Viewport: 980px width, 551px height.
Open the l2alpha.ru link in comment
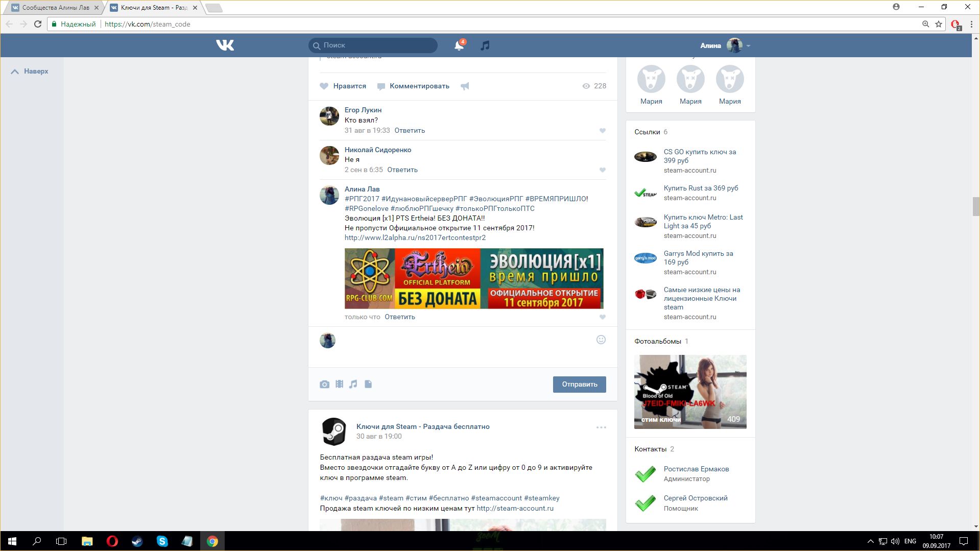tap(415, 238)
